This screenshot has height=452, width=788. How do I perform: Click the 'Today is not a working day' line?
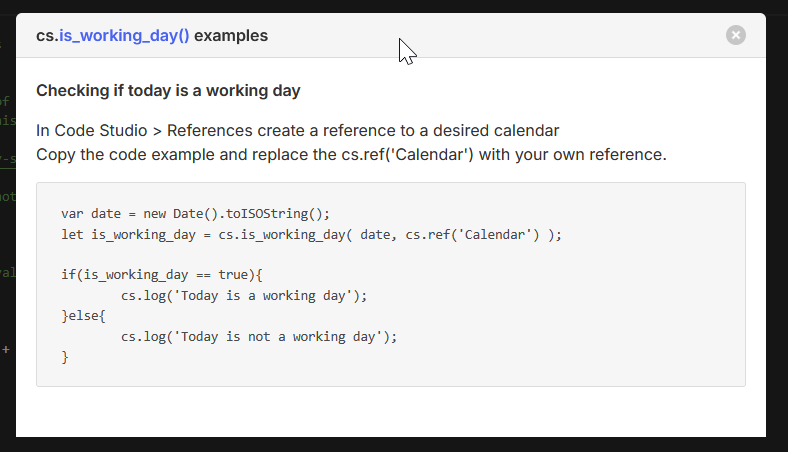tap(259, 336)
